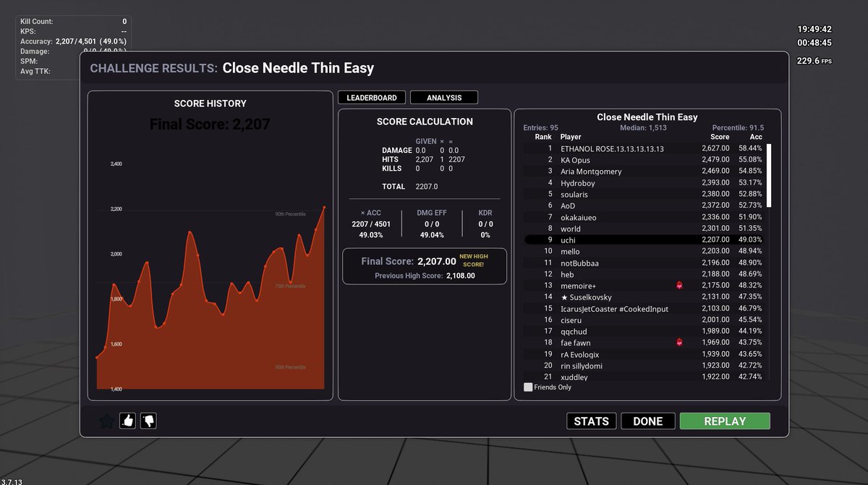The width and height of the screenshot is (868, 485).
Task: Select okakaiueo leaderboard entry
Action: click(644, 217)
